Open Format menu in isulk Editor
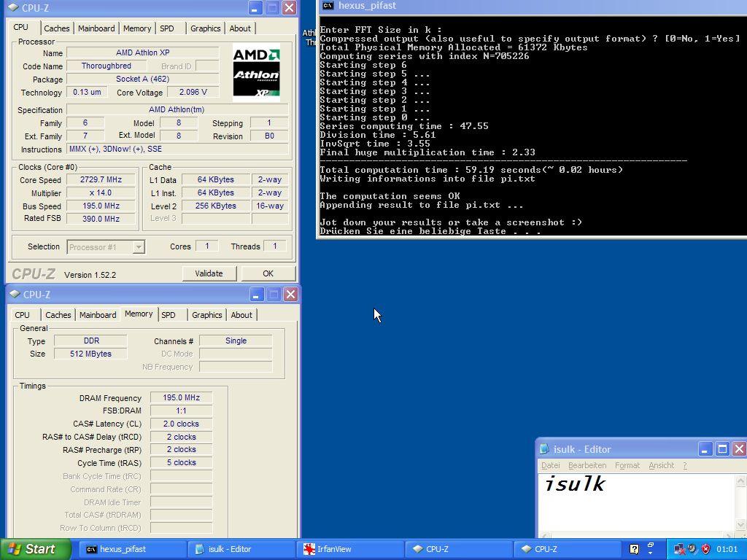This screenshot has height=560, width=747. tap(627, 465)
